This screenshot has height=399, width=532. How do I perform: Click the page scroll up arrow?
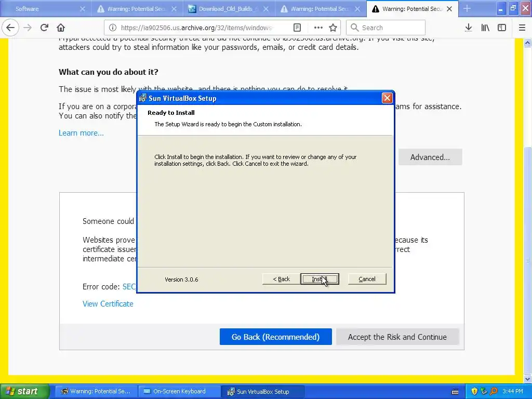point(528,43)
